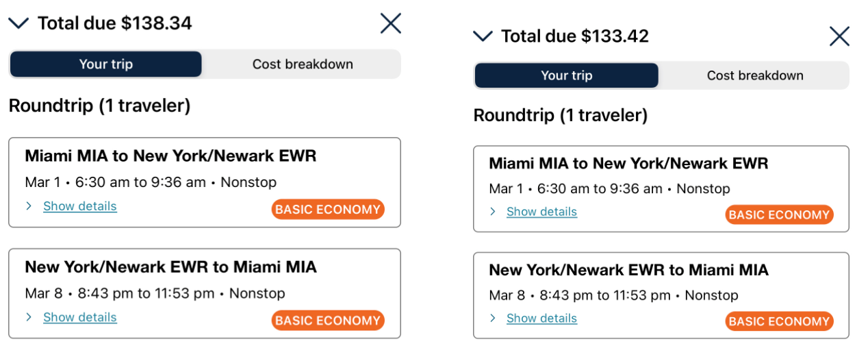Select Your trip tab in $133.42 panel
Screen dimensions: 868x359
pos(566,75)
